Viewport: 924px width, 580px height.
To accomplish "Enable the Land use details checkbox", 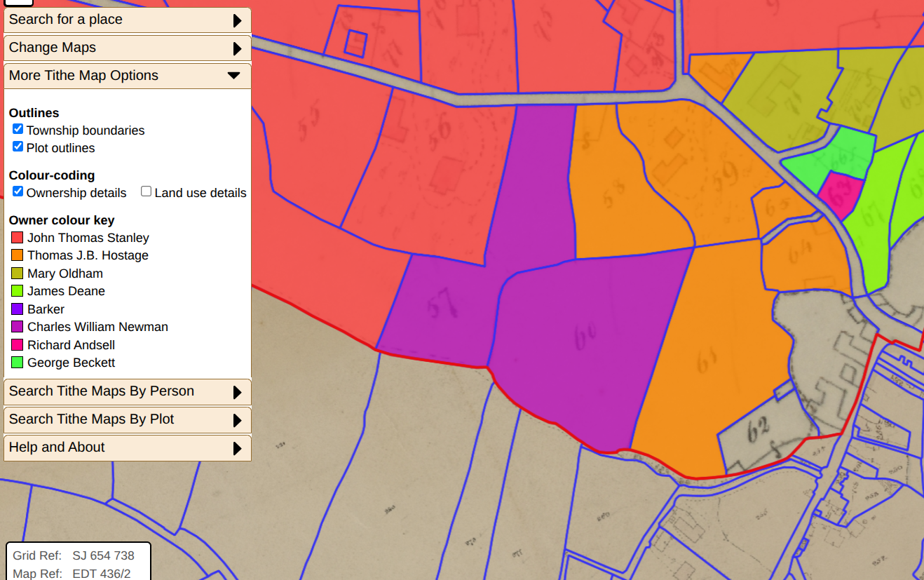I will pyautogui.click(x=146, y=191).
